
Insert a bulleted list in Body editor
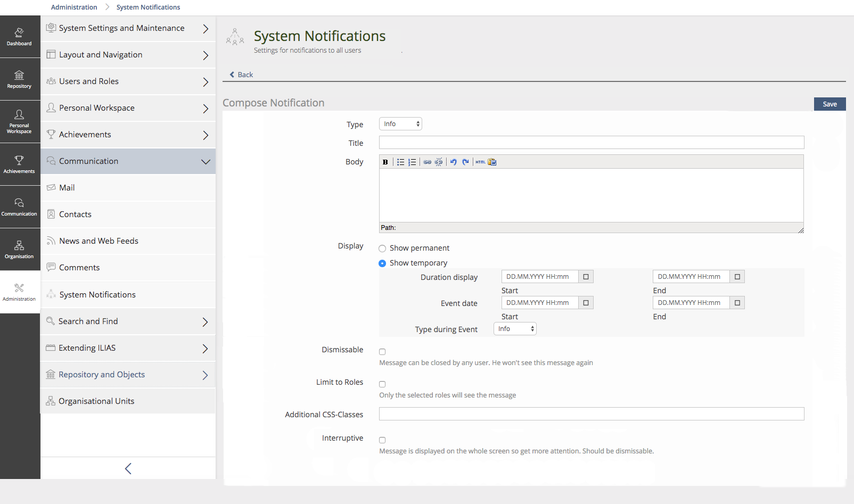click(x=400, y=162)
